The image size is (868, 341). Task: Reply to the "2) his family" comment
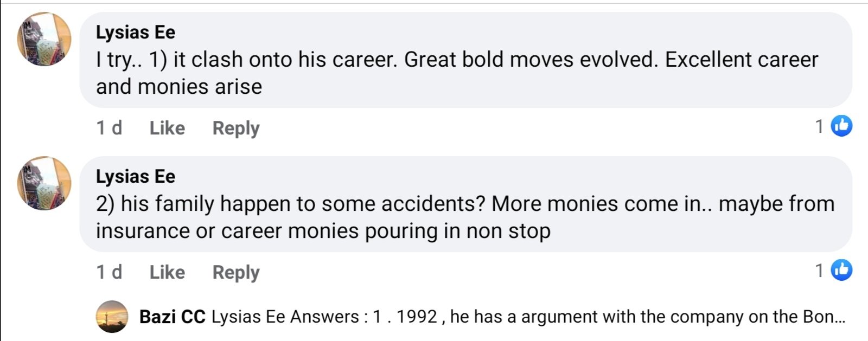[236, 272]
